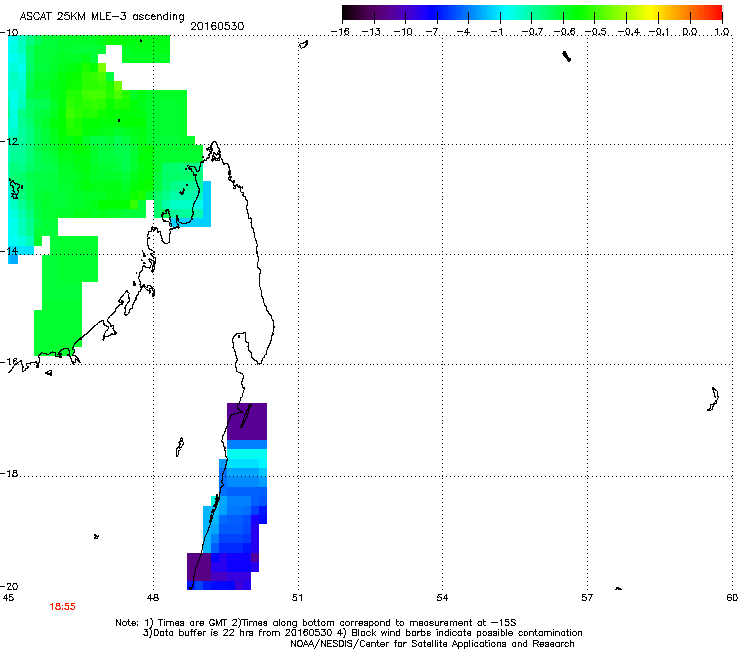Click the dark purple data block near 17S
This screenshot has height=650, width=740.
(247, 421)
